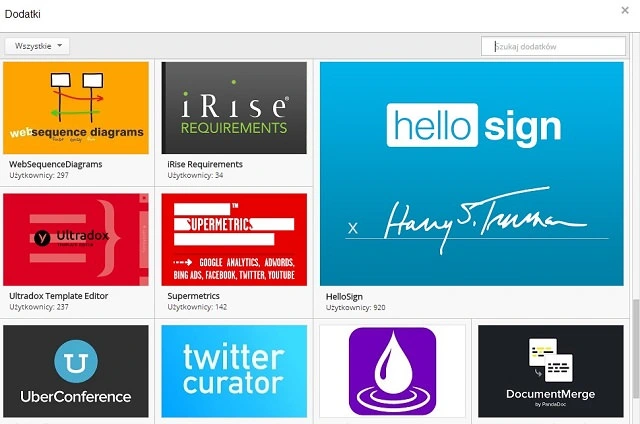Open the purple water drop add-on
Viewport: 640px width, 424px height.
392,371
